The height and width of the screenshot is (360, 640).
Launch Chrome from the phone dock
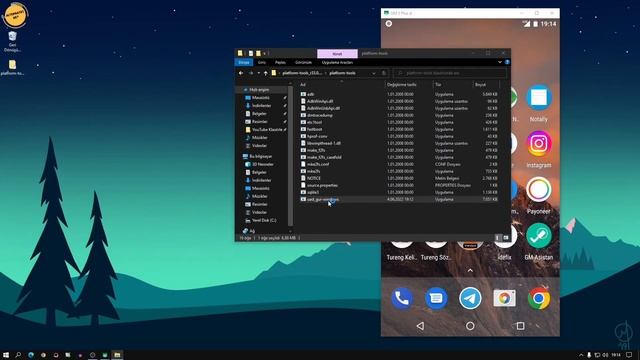(539, 298)
